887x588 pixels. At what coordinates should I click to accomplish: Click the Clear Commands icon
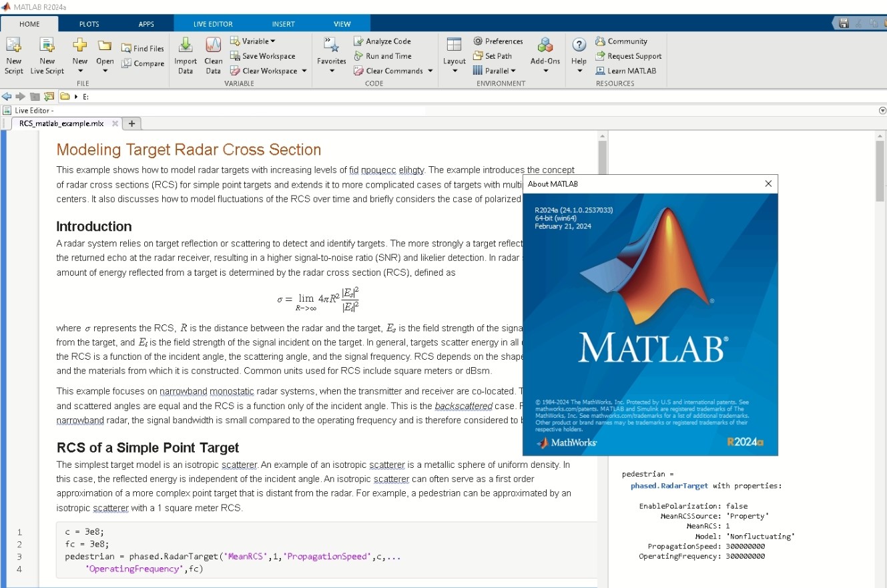click(x=358, y=71)
